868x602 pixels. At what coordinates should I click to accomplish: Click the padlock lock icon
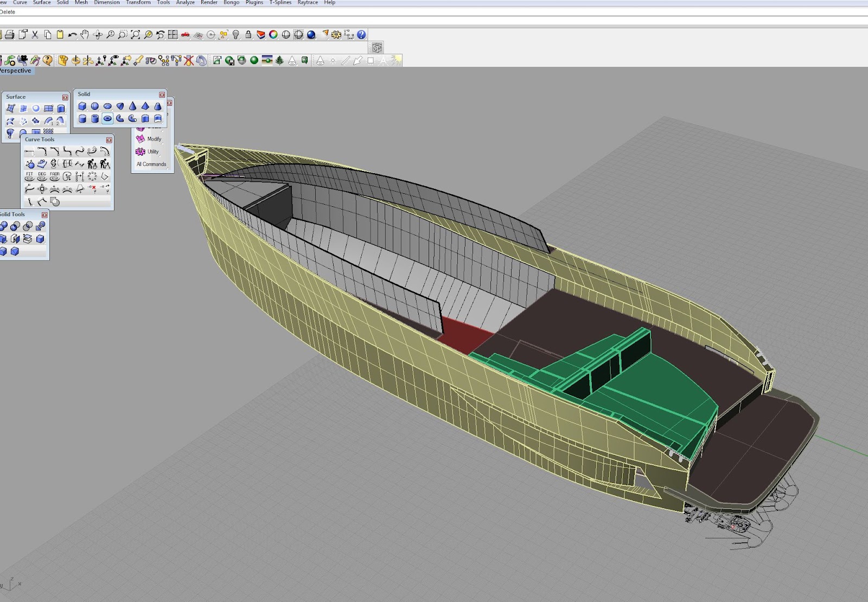[x=248, y=35]
